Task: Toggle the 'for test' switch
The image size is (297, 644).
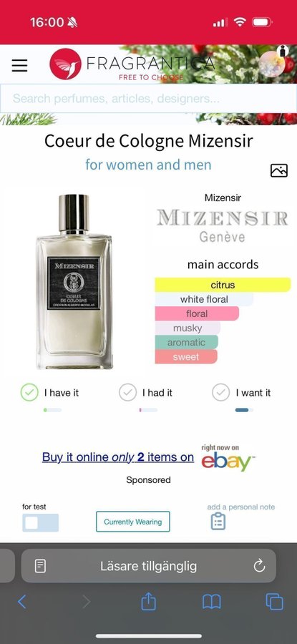Action: (40, 523)
